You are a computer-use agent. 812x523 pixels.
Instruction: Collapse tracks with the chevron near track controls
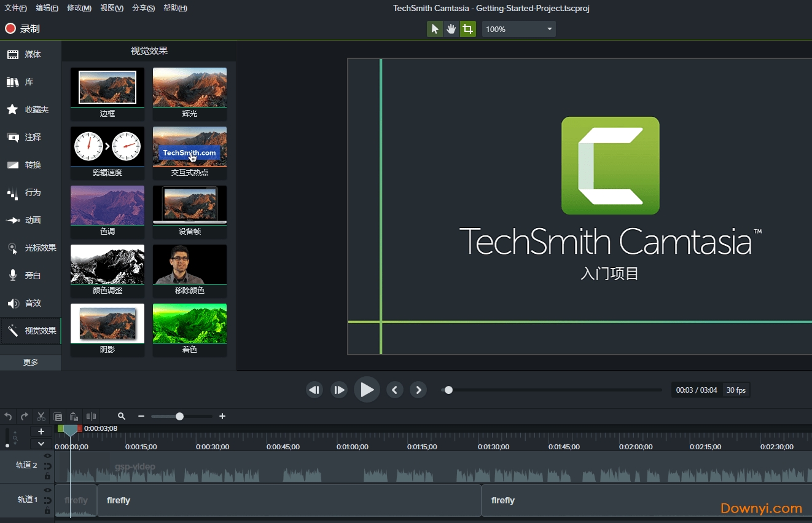[41, 443]
